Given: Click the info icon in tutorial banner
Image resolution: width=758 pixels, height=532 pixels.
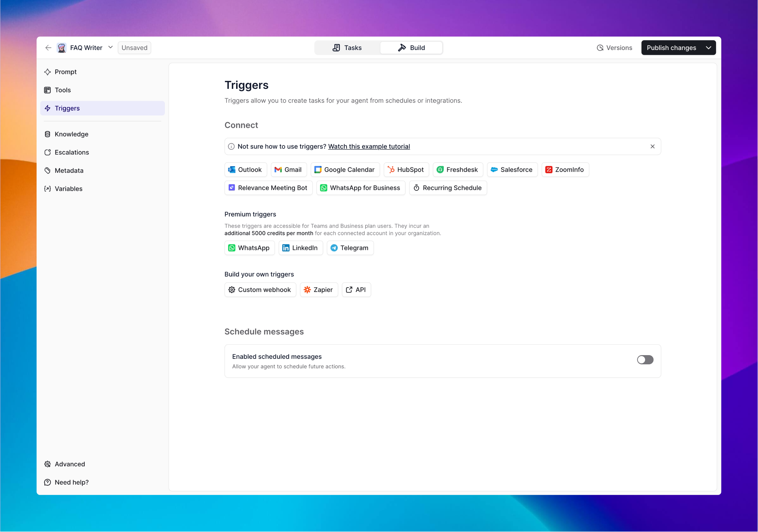Looking at the screenshot, I should coord(232,147).
